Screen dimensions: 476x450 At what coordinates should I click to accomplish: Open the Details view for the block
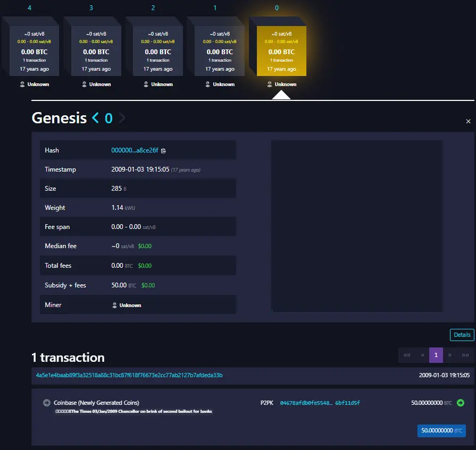pyautogui.click(x=462, y=335)
